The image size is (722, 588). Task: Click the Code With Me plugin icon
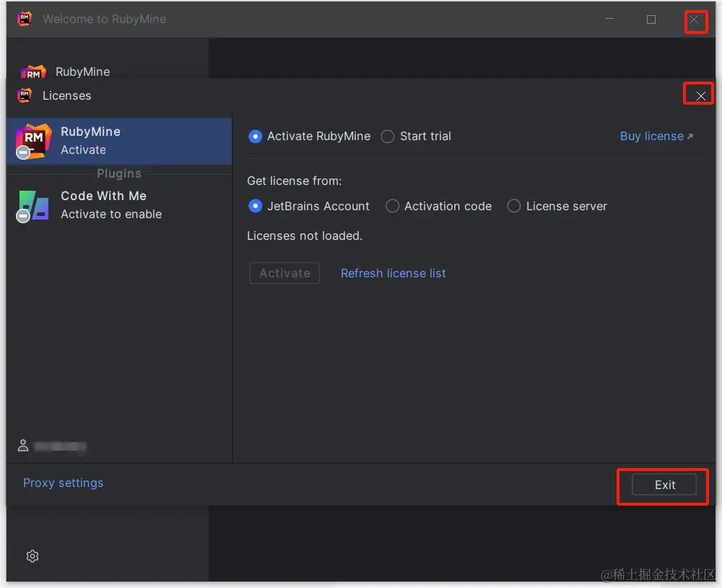(33, 206)
